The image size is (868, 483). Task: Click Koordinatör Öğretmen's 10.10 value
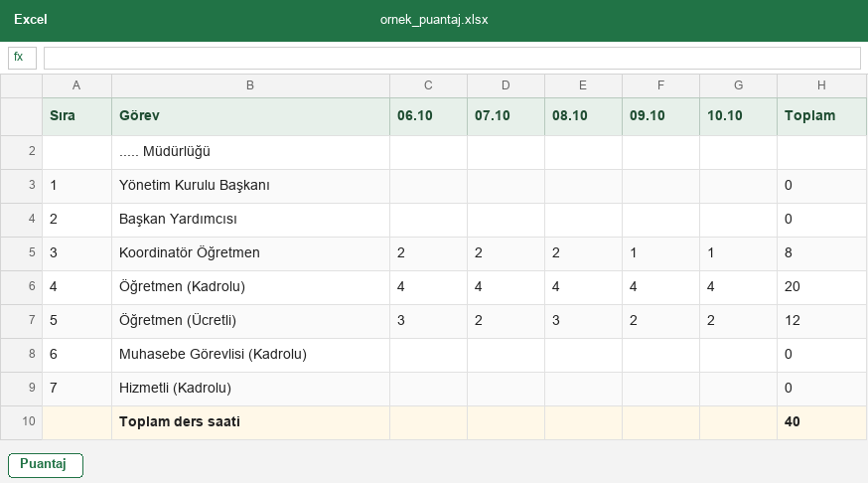coord(739,253)
